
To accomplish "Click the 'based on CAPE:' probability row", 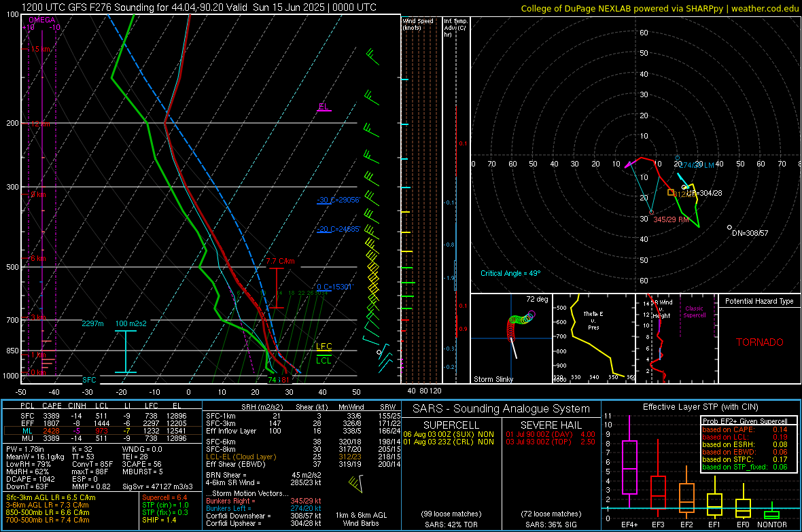I will pos(745,429).
